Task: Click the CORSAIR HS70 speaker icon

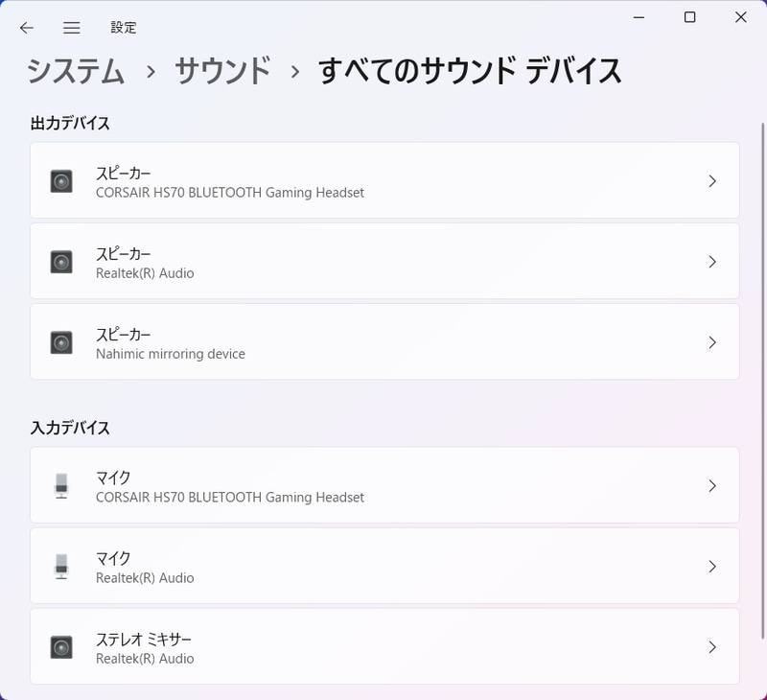Action: point(63,181)
